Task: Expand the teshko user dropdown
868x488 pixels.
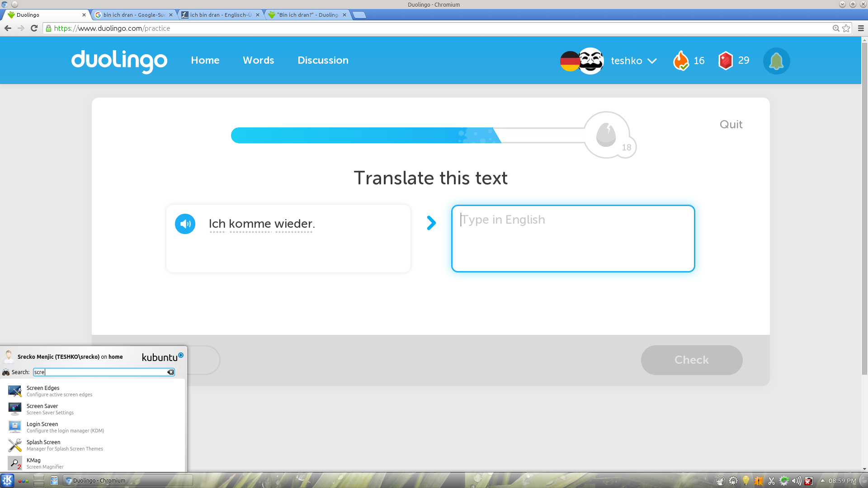Action: pyautogui.click(x=651, y=61)
